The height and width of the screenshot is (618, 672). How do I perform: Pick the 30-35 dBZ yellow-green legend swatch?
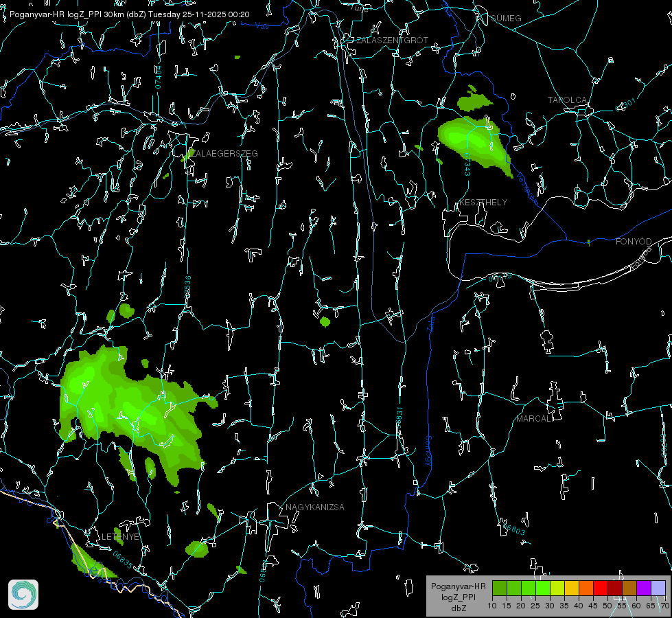click(557, 588)
